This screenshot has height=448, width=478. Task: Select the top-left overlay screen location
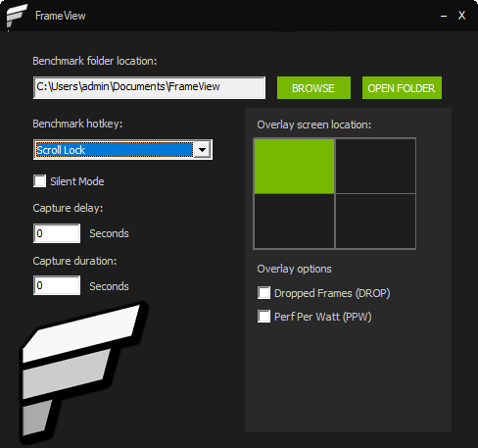coord(294,166)
